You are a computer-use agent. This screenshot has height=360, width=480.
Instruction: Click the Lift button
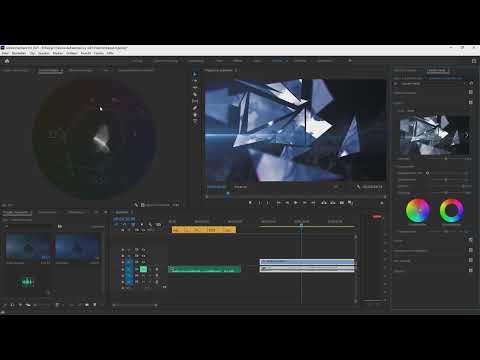(324, 203)
